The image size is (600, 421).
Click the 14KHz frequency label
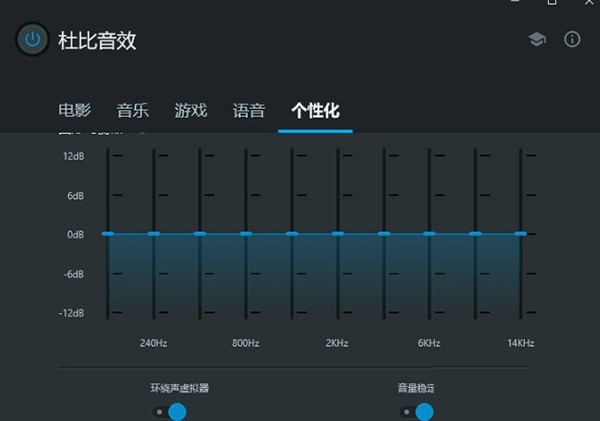521,343
